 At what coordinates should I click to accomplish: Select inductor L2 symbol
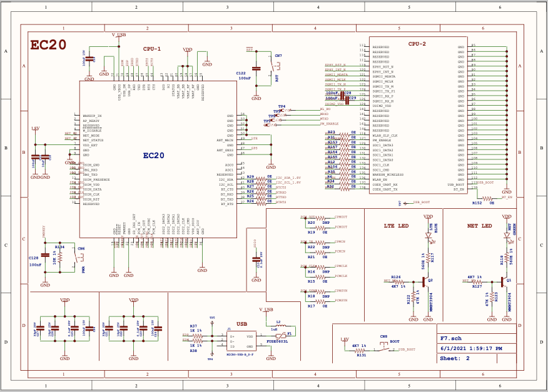click(x=280, y=326)
